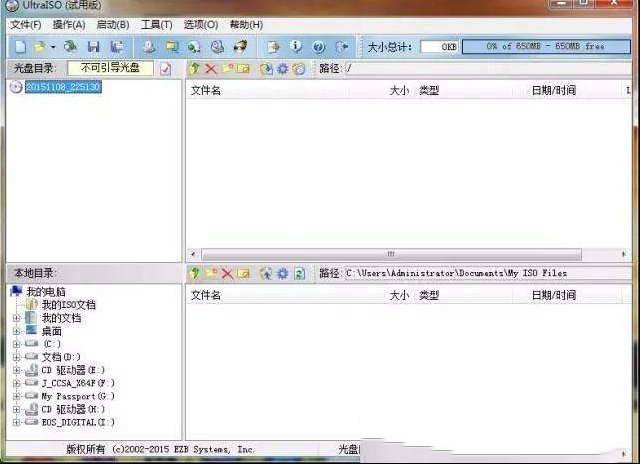Sort the image pane by 文件名 column
Viewport: 640px width, 464px height.
[x=206, y=90]
